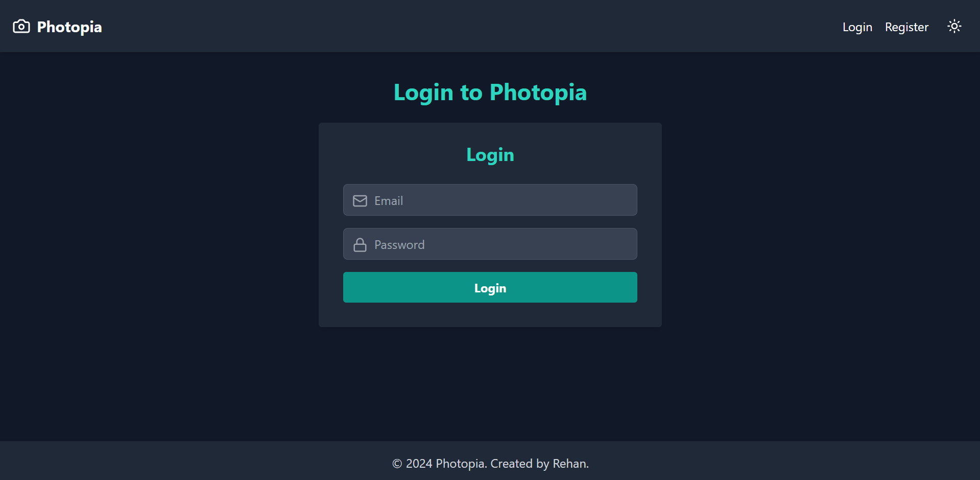Click the 'Login to Photopia' page heading

(x=490, y=93)
